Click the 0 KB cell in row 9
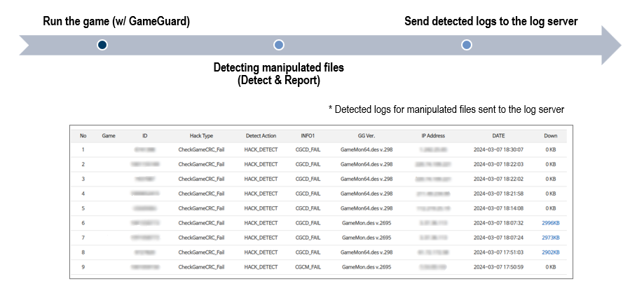Screen dimensions: 644x291 (550, 267)
